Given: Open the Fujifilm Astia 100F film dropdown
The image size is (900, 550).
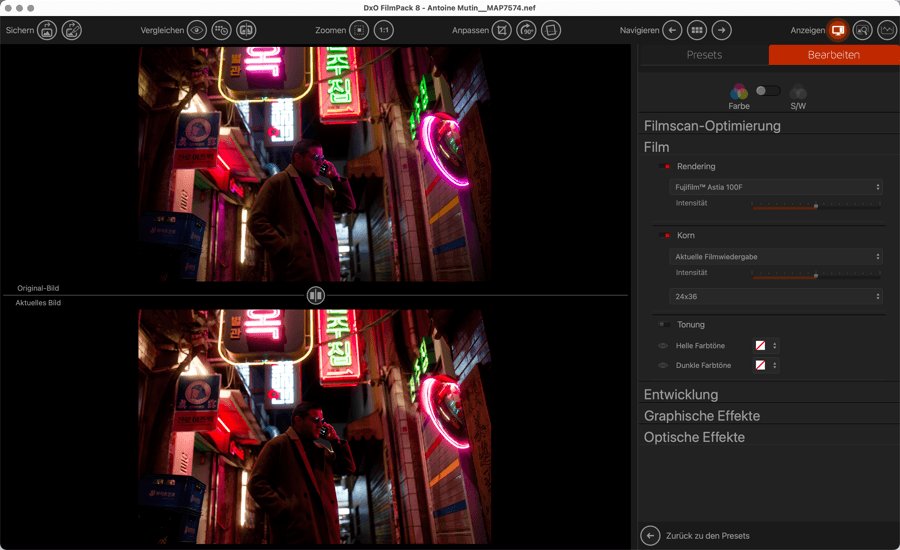Looking at the screenshot, I should click(x=776, y=187).
